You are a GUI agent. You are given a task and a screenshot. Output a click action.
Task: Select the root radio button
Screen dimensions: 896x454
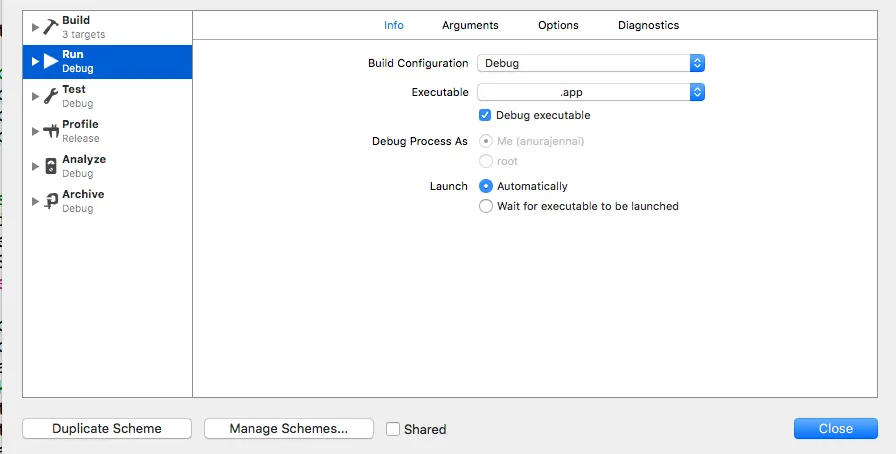(x=486, y=161)
